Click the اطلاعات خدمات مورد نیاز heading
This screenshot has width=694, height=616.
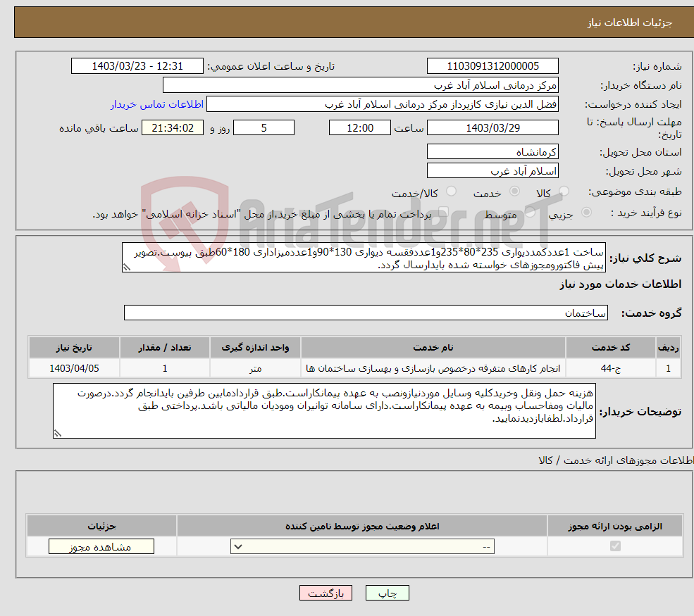coord(620,284)
